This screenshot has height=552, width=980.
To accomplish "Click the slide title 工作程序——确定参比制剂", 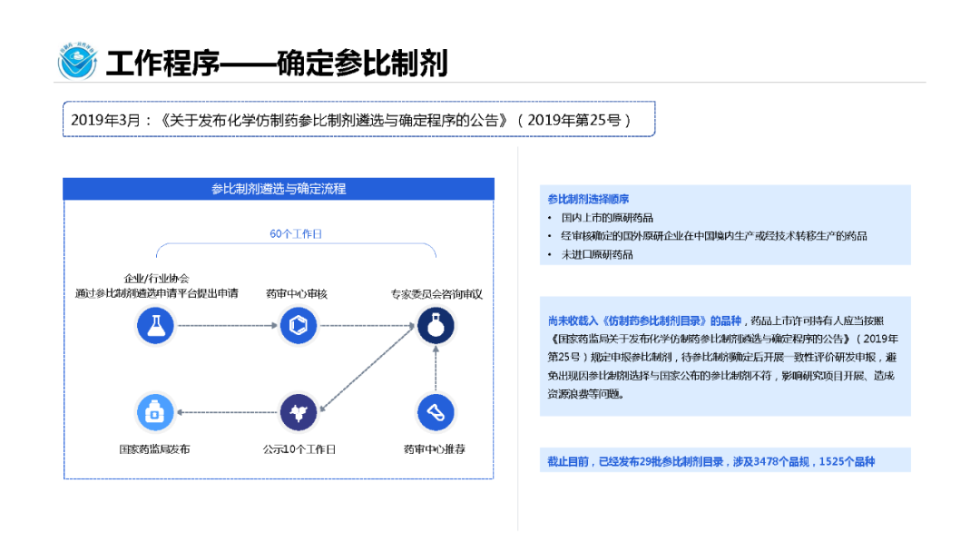I will coord(277,64).
